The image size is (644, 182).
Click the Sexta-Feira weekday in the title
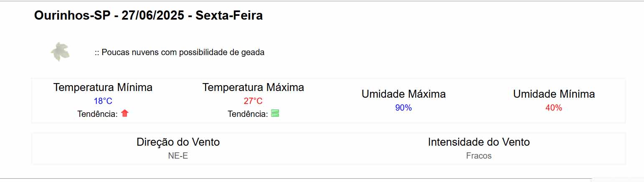point(229,16)
